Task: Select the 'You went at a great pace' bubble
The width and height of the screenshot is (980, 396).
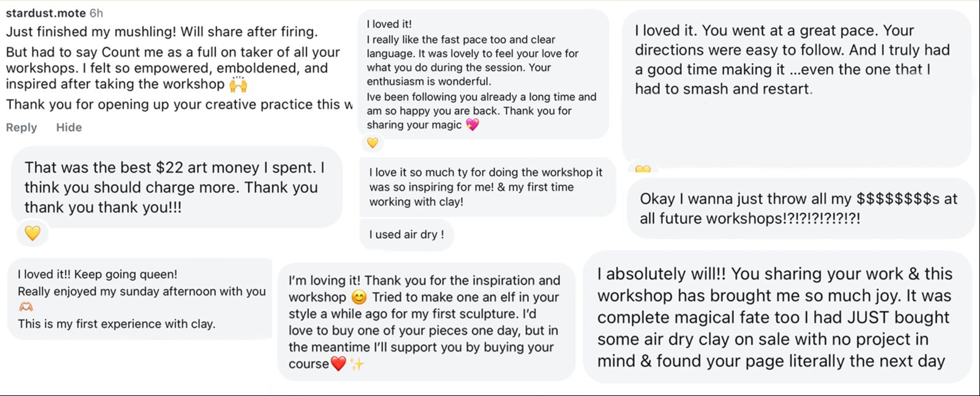Action: tap(795, 86)
